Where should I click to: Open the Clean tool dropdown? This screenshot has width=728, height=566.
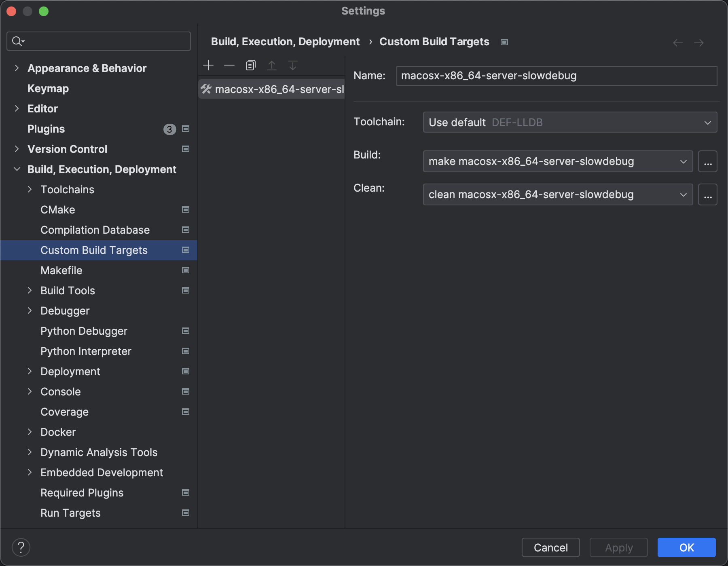tap(557, 195)
